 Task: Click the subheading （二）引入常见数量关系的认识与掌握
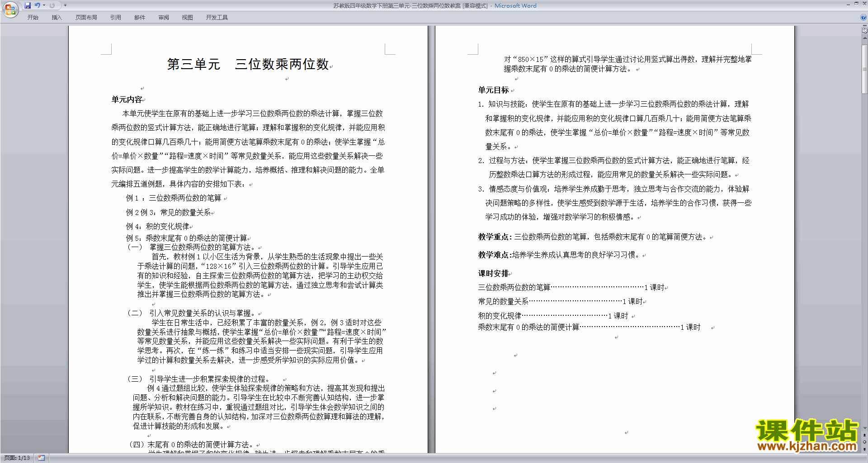coord(192,313)
